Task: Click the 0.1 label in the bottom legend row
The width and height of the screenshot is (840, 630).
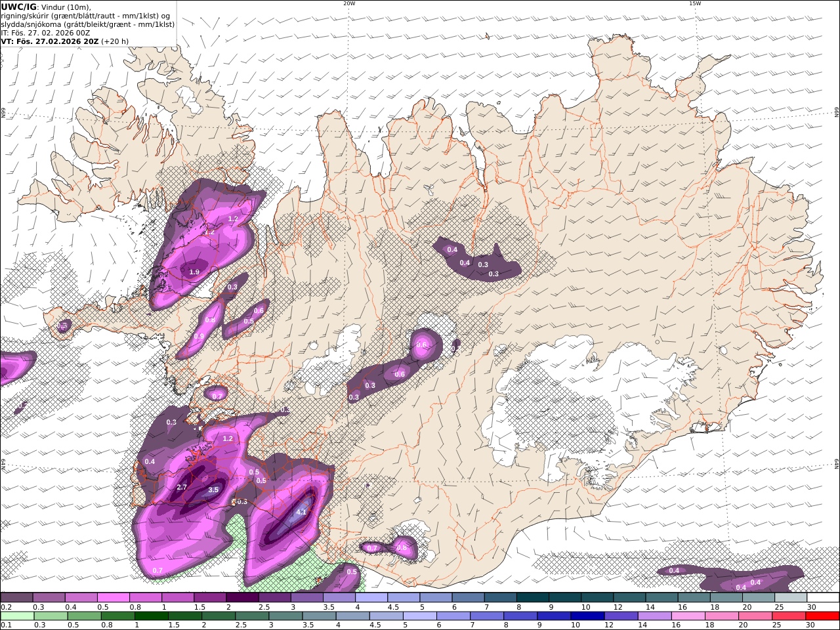Action: click(x=5, y=625)
